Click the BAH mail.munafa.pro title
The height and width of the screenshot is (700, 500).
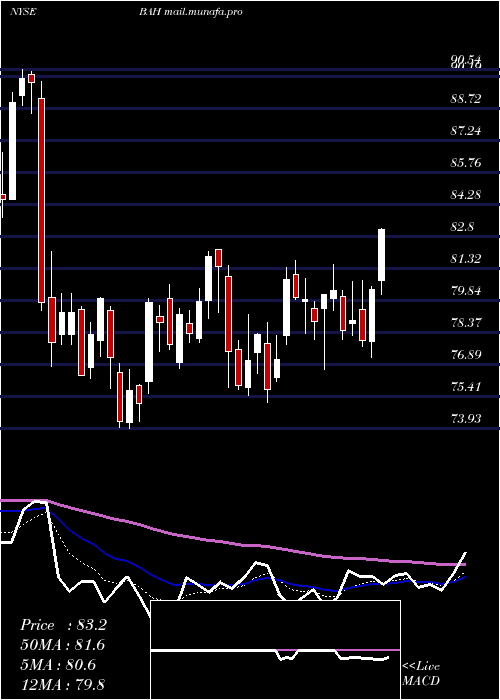point(191,12)
